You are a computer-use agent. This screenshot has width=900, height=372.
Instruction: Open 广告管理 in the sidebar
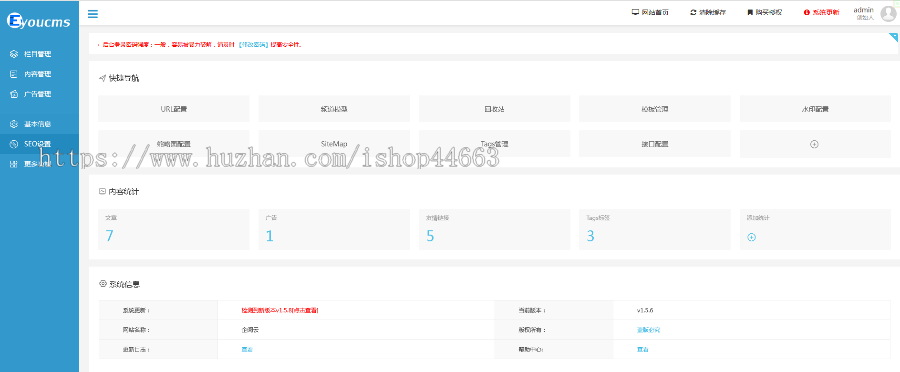coord(37,94)
